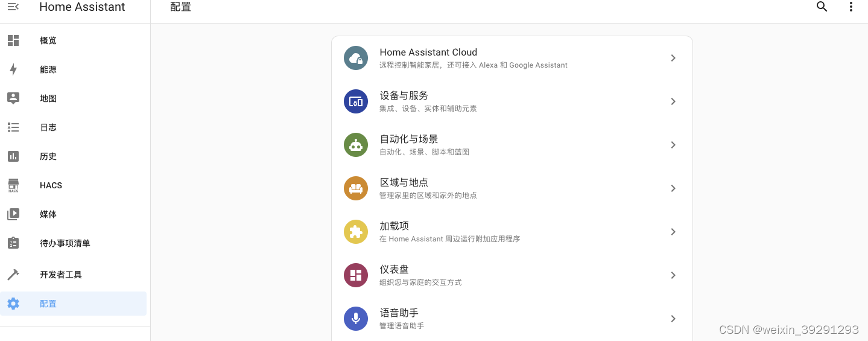The height and width of the screenshot is (341, 868).
Task: Click description 管理家里的区域和家外的地点
Action: [x=428, y=196]
